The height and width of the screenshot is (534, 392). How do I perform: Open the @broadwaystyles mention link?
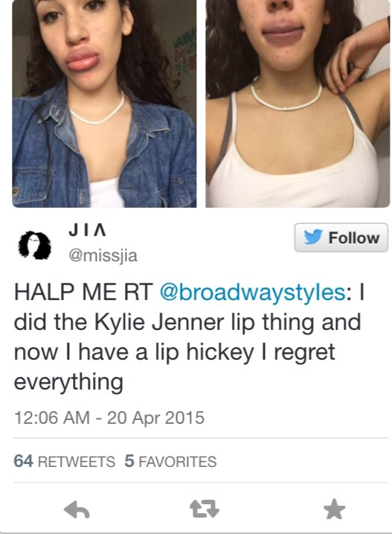coord(252,293)
